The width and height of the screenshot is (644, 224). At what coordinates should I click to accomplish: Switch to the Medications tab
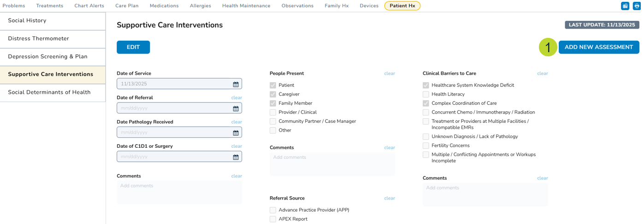point(164,6)
